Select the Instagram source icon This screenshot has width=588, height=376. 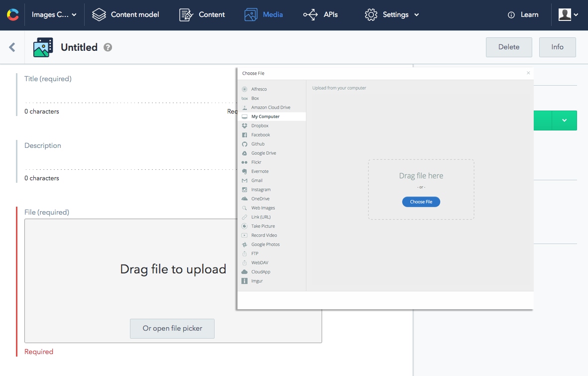pos(244,190)
